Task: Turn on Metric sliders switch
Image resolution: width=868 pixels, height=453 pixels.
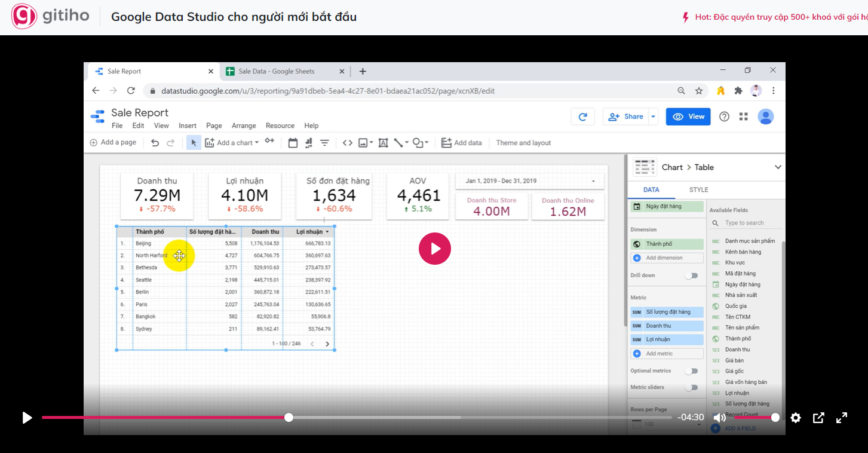Action: [x=691, y=387]
